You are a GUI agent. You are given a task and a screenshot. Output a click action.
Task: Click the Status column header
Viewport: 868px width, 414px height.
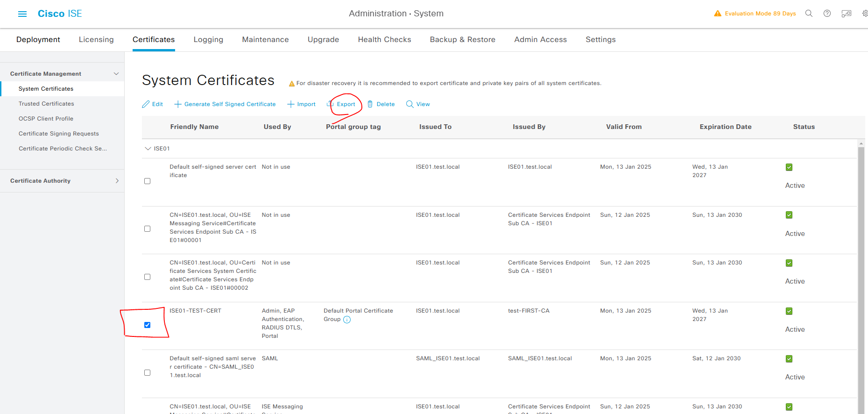point(804,127)
